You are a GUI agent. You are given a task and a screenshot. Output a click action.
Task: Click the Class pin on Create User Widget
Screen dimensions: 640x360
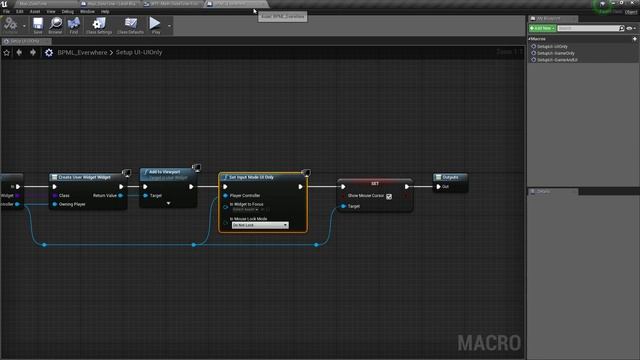[55, 196]
